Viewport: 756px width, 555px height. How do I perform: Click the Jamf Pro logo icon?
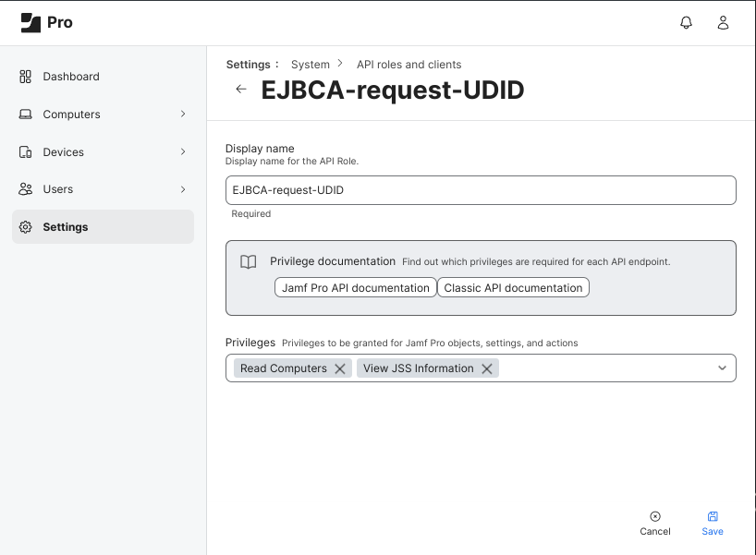point(30,23)
